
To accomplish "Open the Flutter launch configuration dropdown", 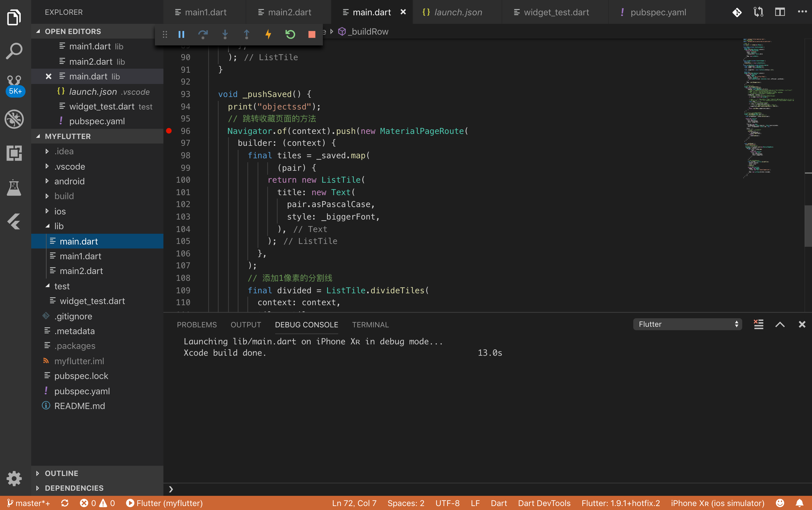I will [687, 324].
